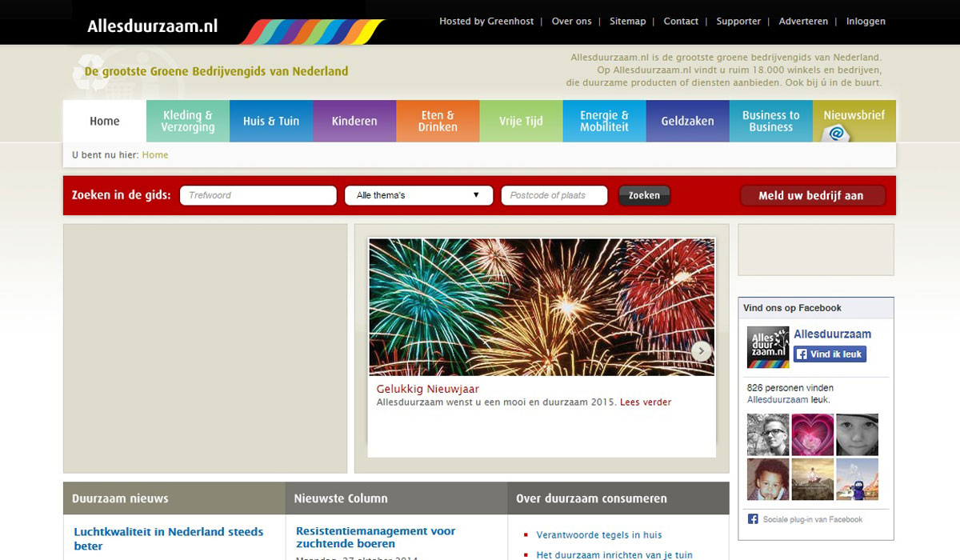This screenshot has height=560, width=960.
Task: Open the Business to Business tab
Action: click(770, 121)
